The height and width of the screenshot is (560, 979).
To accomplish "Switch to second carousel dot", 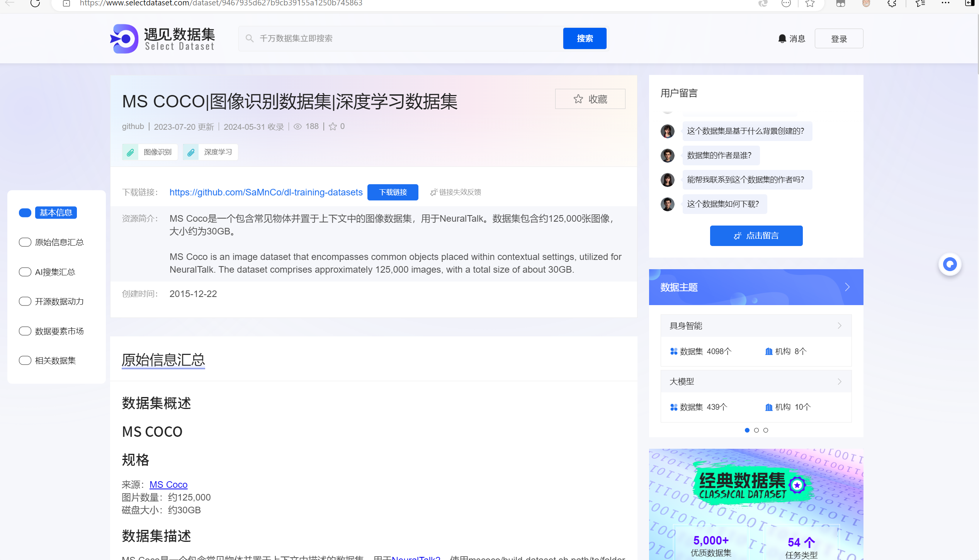I will click(756, 430).
